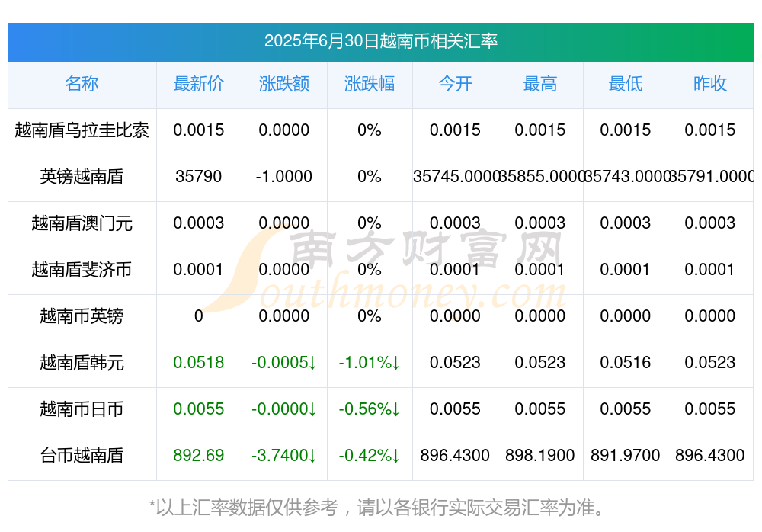Click the 涨跌幅 column header

coord(370,84)
